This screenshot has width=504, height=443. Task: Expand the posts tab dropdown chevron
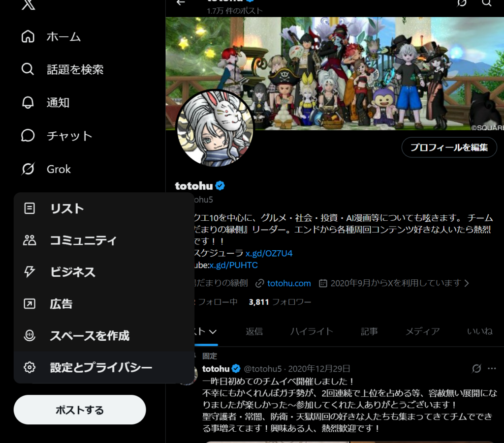tap(213, 331)
